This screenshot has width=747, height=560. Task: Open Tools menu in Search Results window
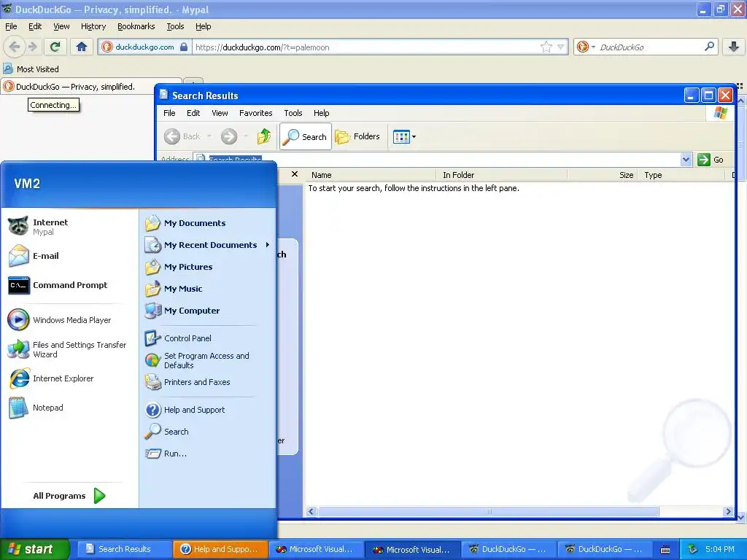293,113
